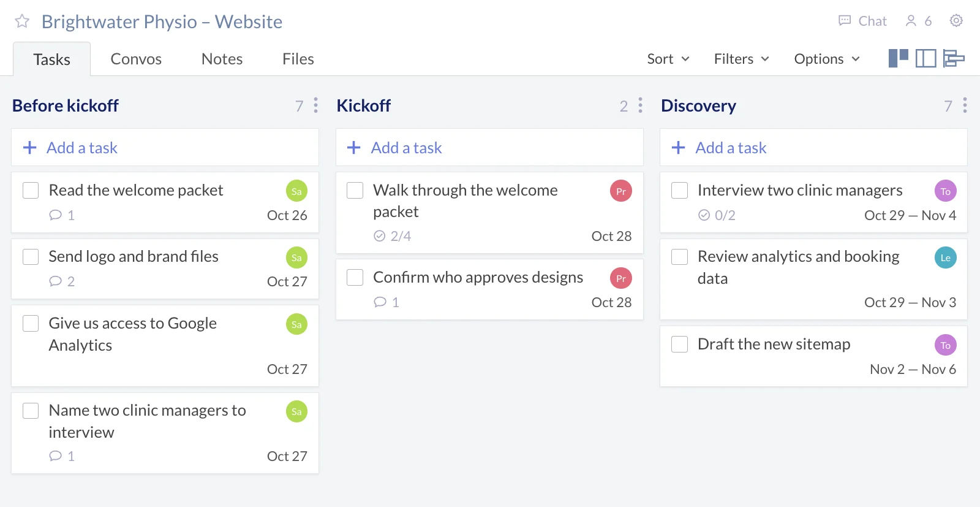980x507 pixels.
Task: Add a task in Discovery column
Action: click(x=813, y=147)
